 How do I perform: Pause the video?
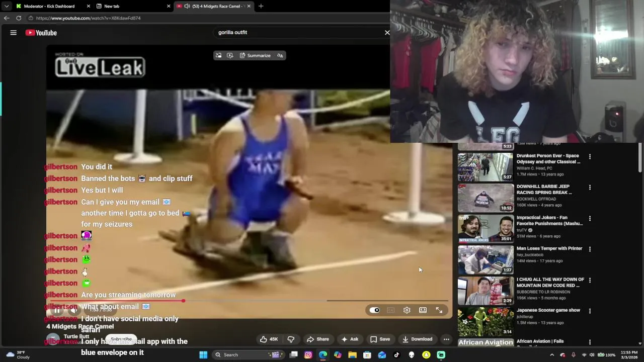click(57, 310)
